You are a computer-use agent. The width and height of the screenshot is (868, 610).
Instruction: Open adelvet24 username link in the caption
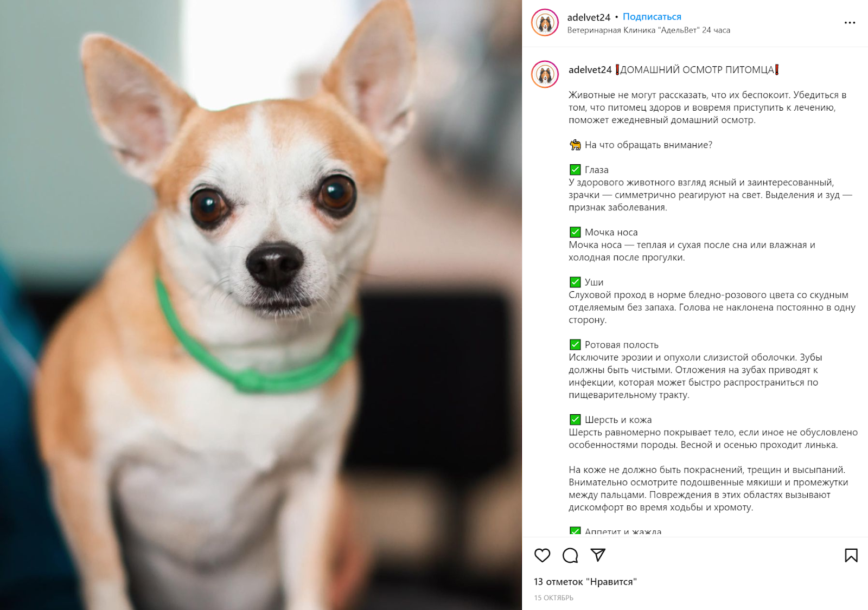tap(590, 70)
